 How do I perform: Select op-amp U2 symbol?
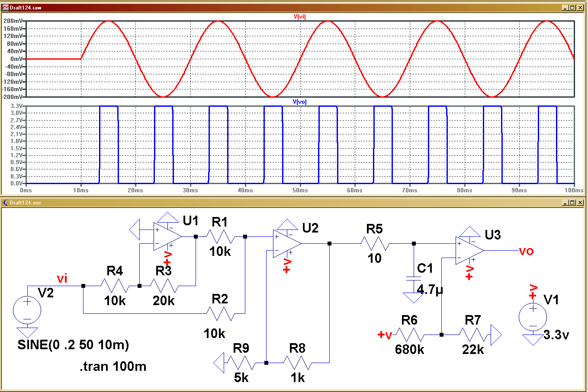click(x=287, y=244)
